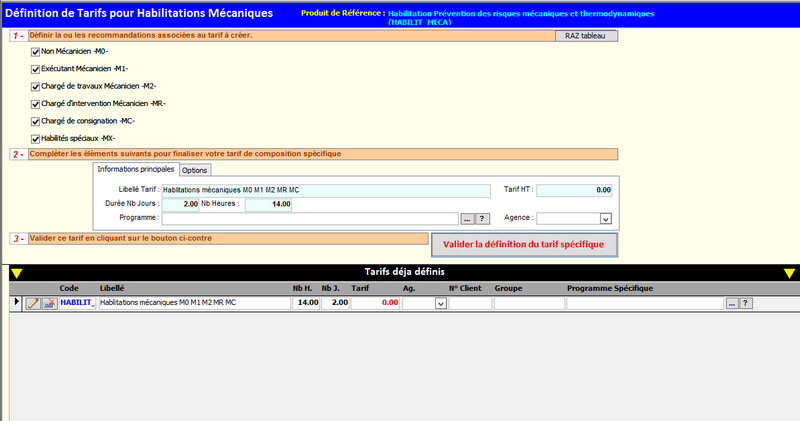Open the Agence dropdown list

coord(605,218)
